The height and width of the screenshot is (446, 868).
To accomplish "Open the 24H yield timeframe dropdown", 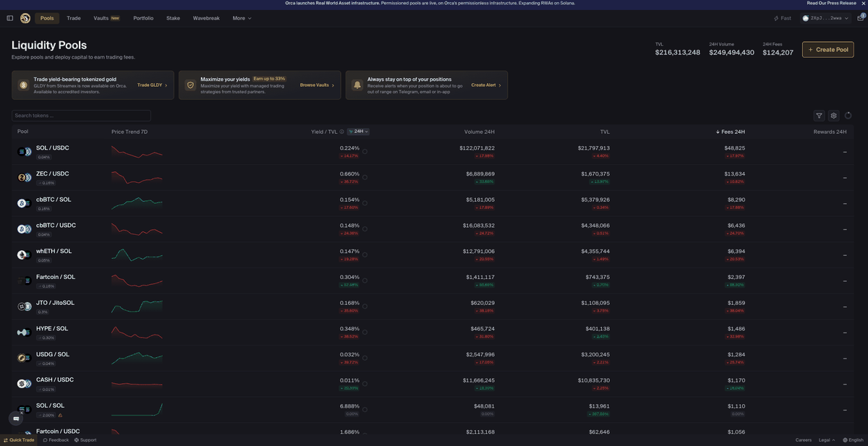I will 358,132.
